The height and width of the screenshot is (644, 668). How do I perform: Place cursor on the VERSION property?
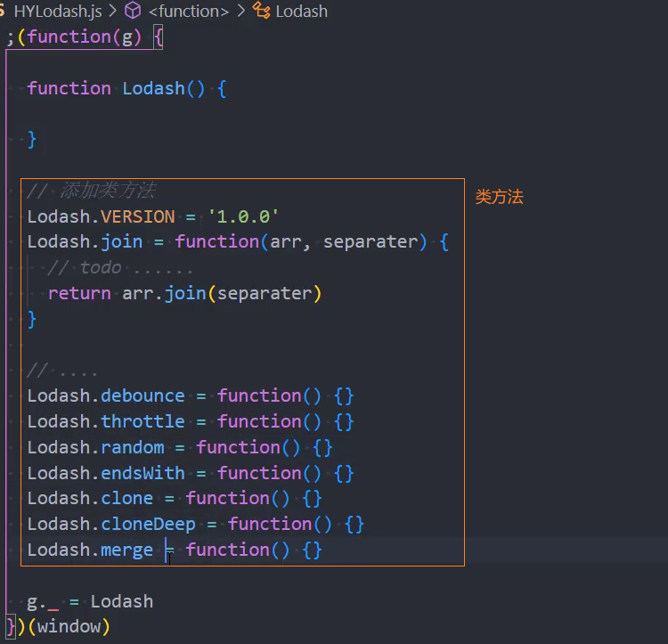click(138, 216)
